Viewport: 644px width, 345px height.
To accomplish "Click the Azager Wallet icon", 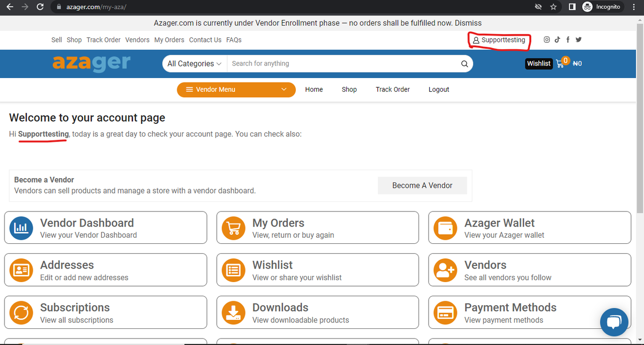I will coord(446,228).
